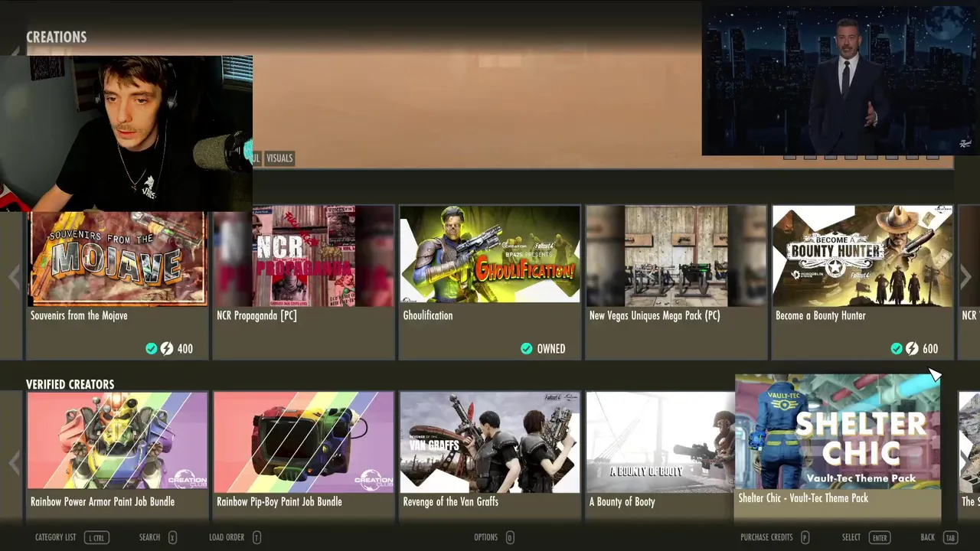Select the VISUALS tag on the featured banner
The image size is (980, 551).
(279, 158)
